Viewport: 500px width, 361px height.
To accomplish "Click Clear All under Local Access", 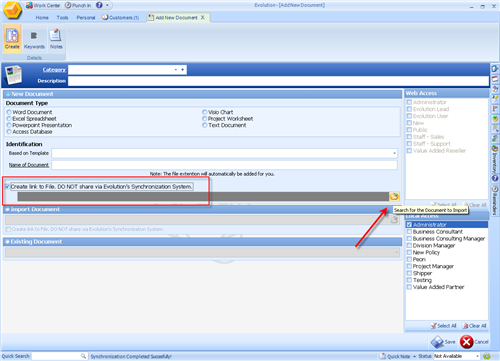I will (475, 326).
